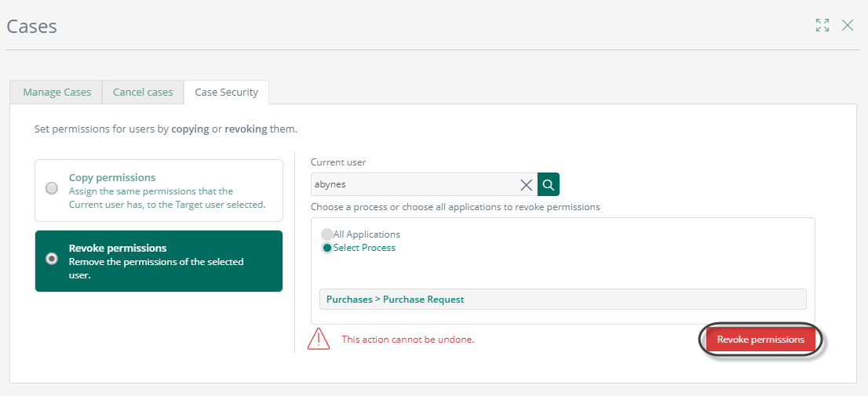Choose the Select Process radio button

(x=327, y=248)
